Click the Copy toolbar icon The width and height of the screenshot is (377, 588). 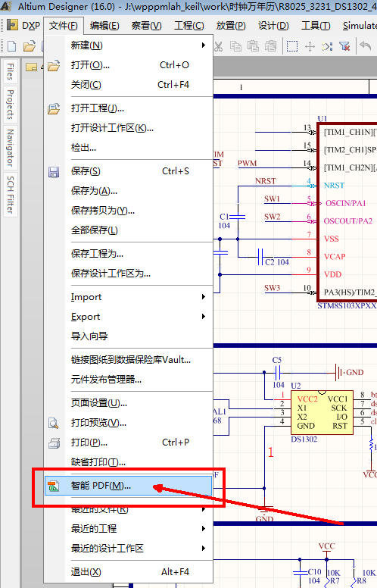[235, 46]
